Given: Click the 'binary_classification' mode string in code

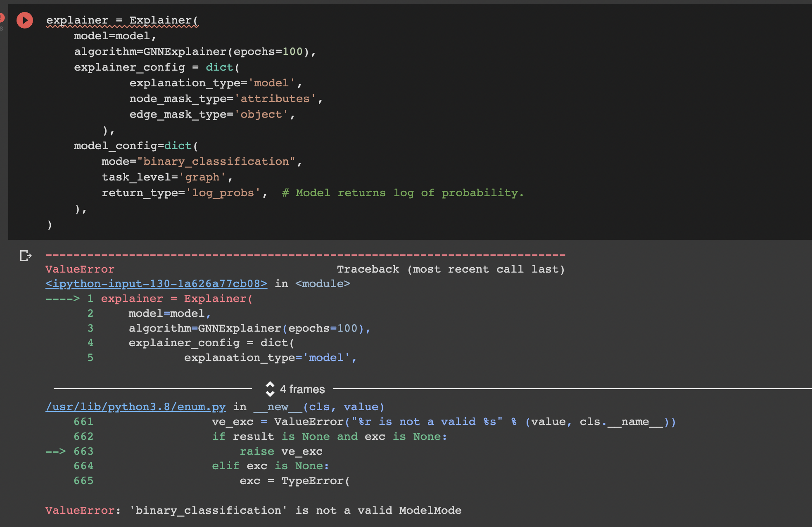Looking at the screenshot, I should click(216, 161).
